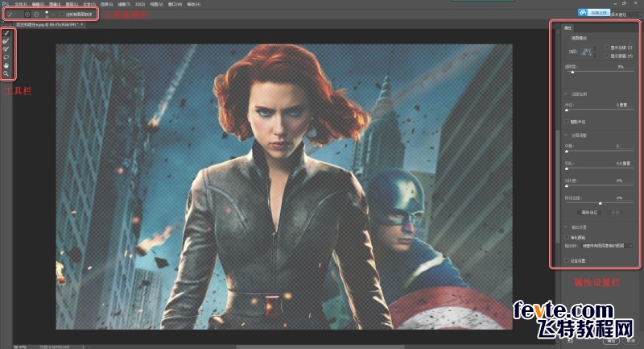Open the Output To dropdown
This screenshot has width=644, height=349.
click(607, 245)
